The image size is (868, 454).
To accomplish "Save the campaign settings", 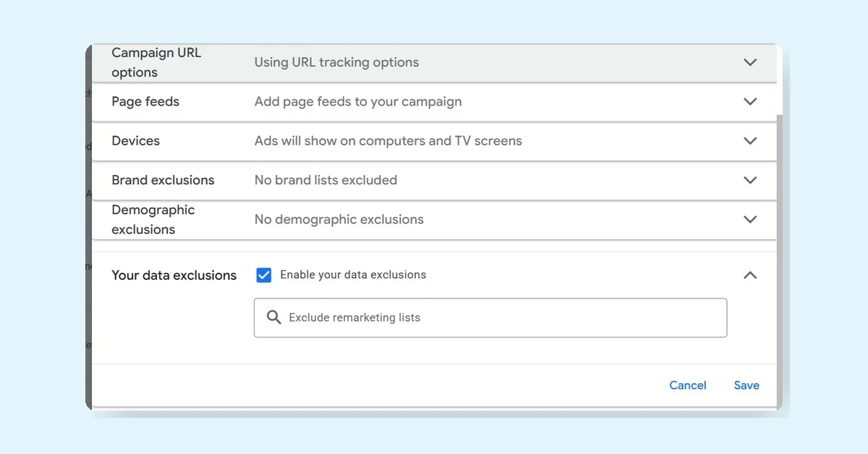I will click(x=746, y=385).
